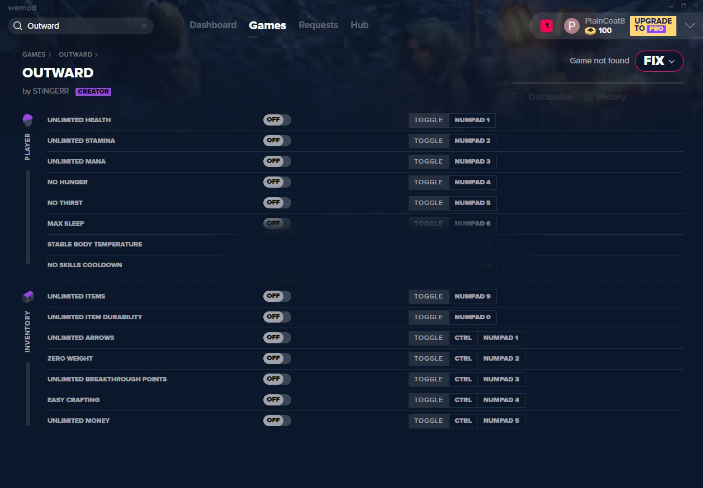Click Toggle button for Unlimited Health hotkey
Viewport: 703px width, 488px height.
pyautogui.click(x=429, y=120)
